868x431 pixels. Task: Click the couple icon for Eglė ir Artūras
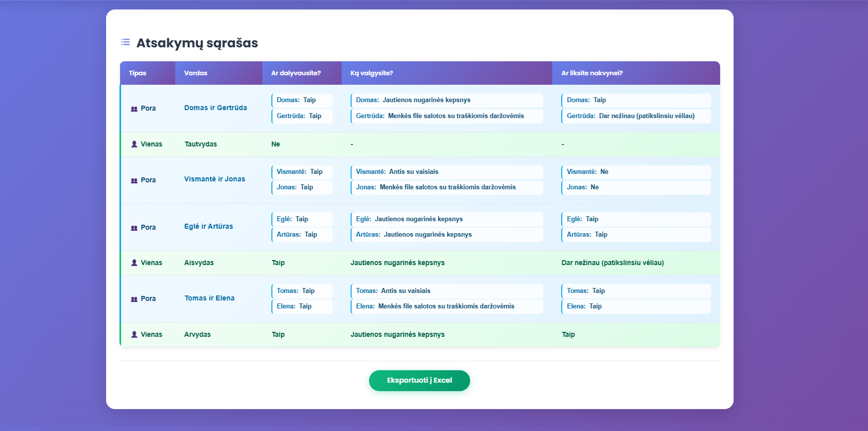click(134, 228)
